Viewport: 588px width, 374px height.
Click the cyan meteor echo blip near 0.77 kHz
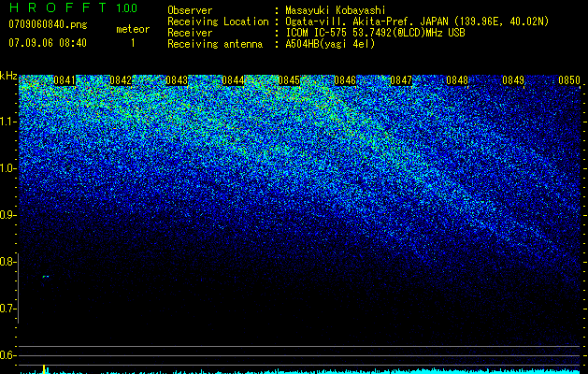pyautogui.click(x=46, y=277)
